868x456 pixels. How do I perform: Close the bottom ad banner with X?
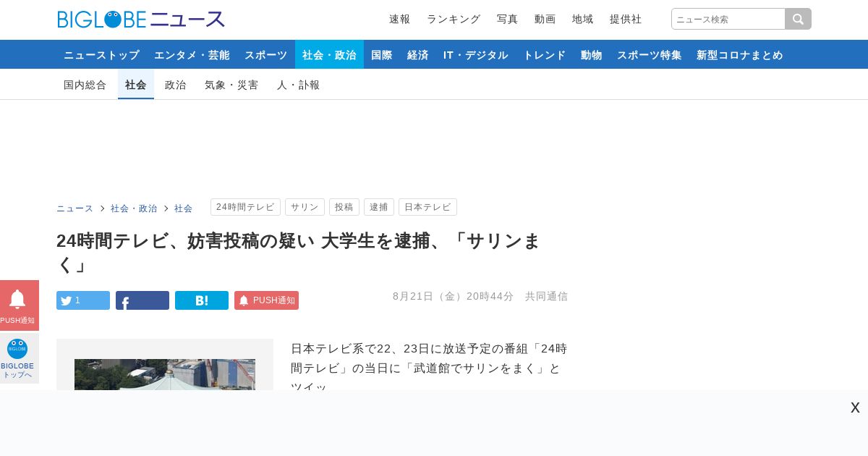(855, 408)
